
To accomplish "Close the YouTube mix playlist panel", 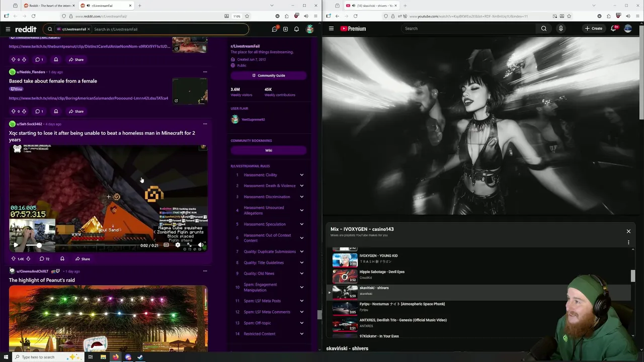I will click(628, 231).
